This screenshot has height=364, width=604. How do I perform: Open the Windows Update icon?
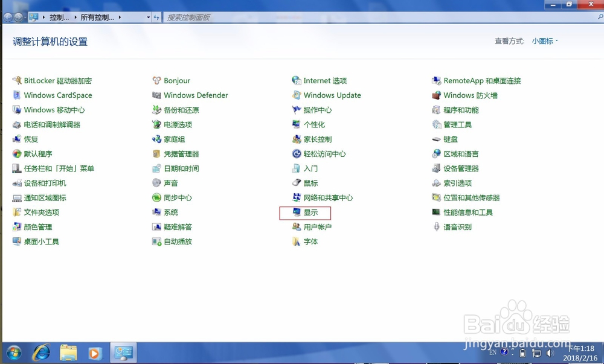pyautogui.click(x=296, y=95)
